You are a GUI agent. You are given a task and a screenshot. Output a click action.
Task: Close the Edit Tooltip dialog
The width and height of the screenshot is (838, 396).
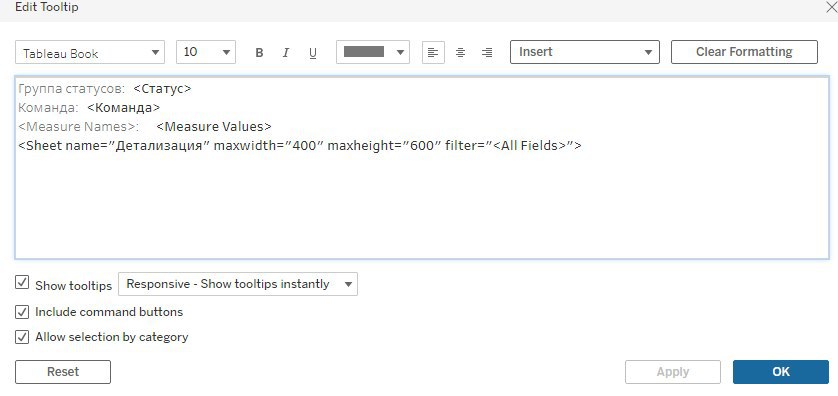pos(831,7)
